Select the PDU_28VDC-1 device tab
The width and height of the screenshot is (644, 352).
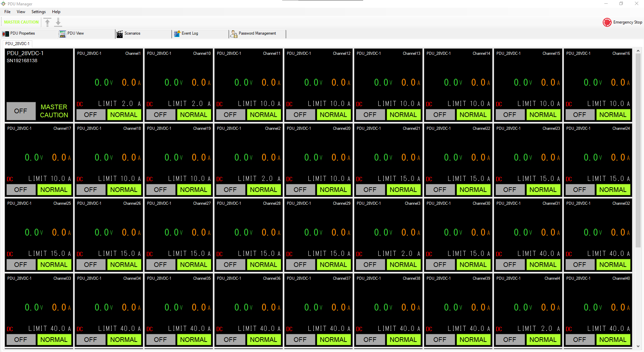coord(17,44)
